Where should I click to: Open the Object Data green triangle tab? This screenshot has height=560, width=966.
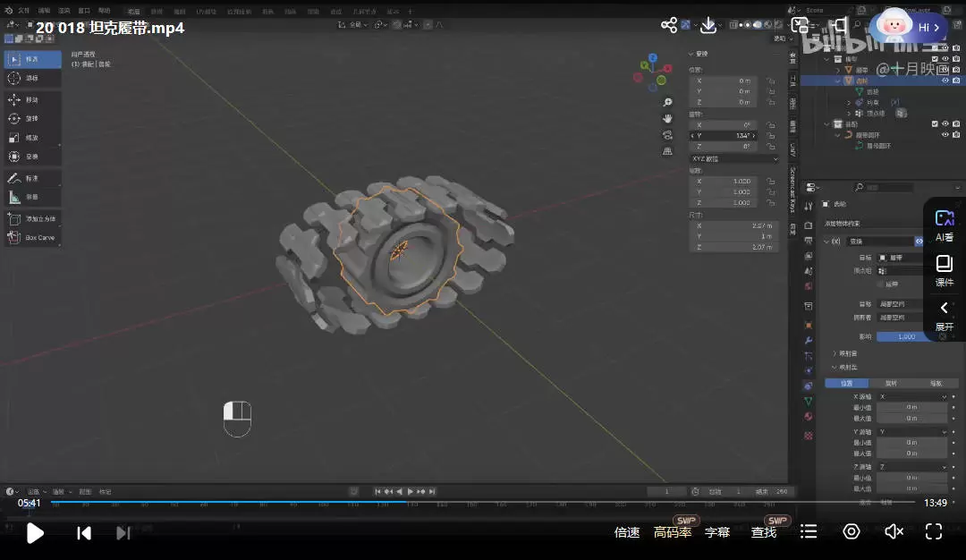[809, 401]
